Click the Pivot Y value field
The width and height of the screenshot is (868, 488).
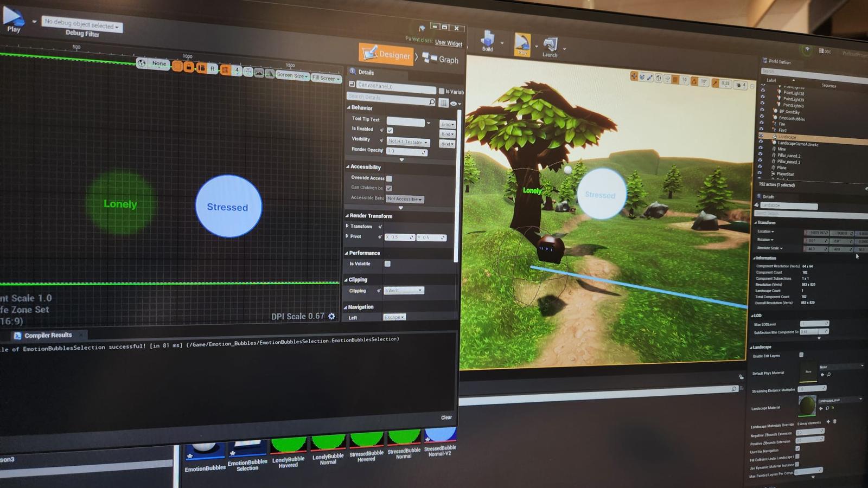(x=431, y=237)
